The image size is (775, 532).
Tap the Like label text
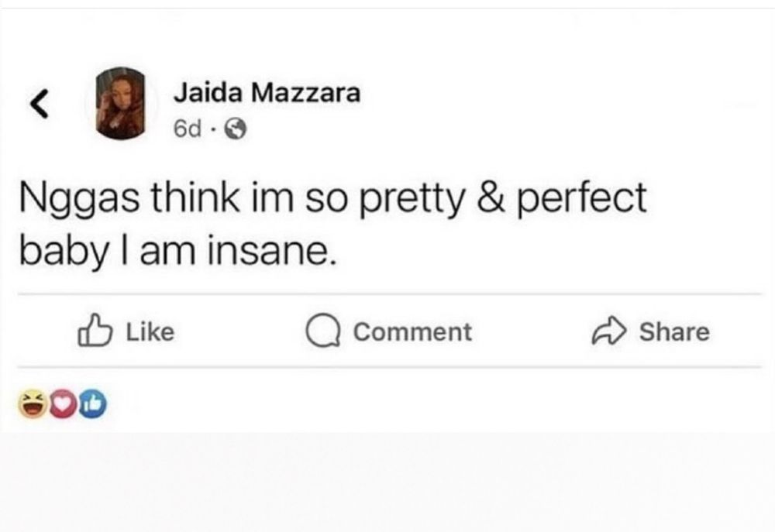click(150, 331)
